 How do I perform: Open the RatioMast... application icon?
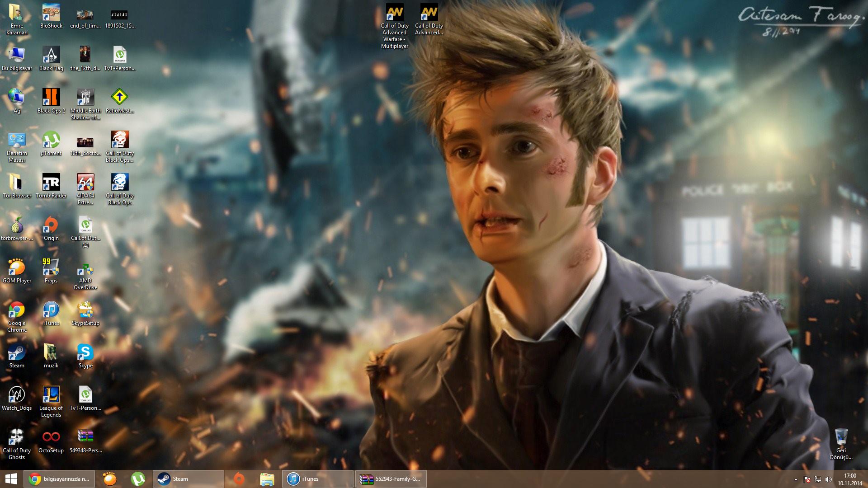tap(120, 101)
